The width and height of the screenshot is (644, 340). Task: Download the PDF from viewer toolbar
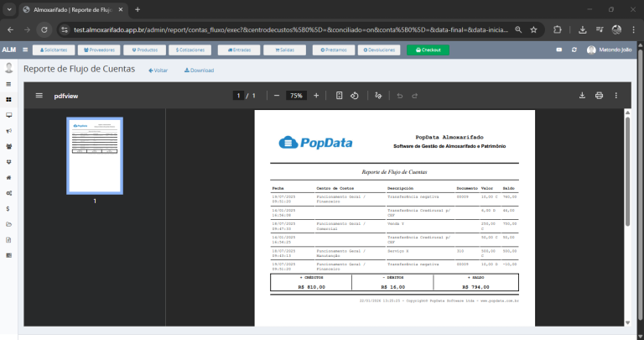pyautogui.click(x=582, y=96)
